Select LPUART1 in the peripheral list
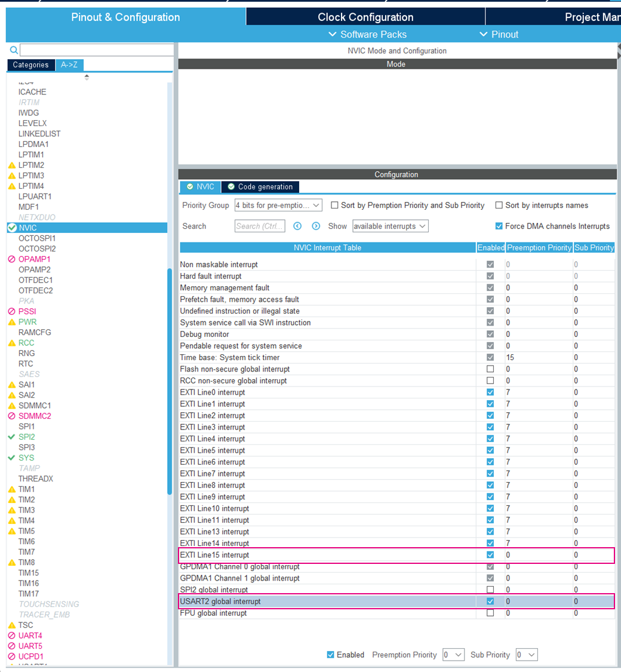The image size is (621, 672). [x=35, y=197]
